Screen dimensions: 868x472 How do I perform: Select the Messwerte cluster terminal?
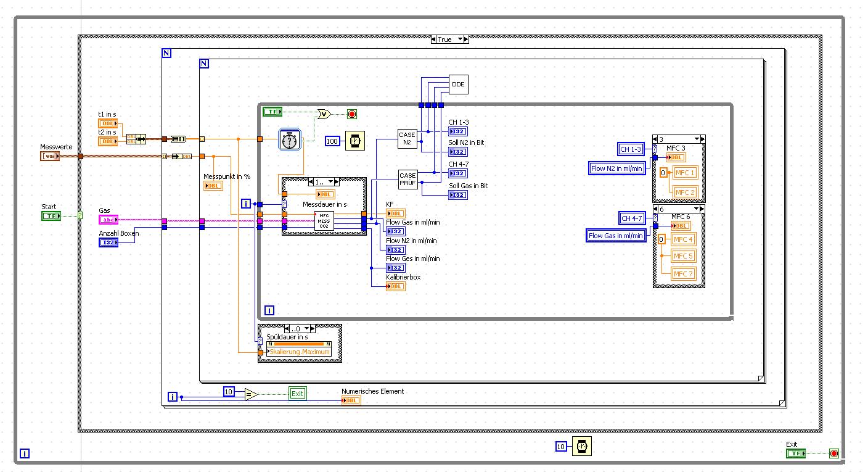(50, 156)
